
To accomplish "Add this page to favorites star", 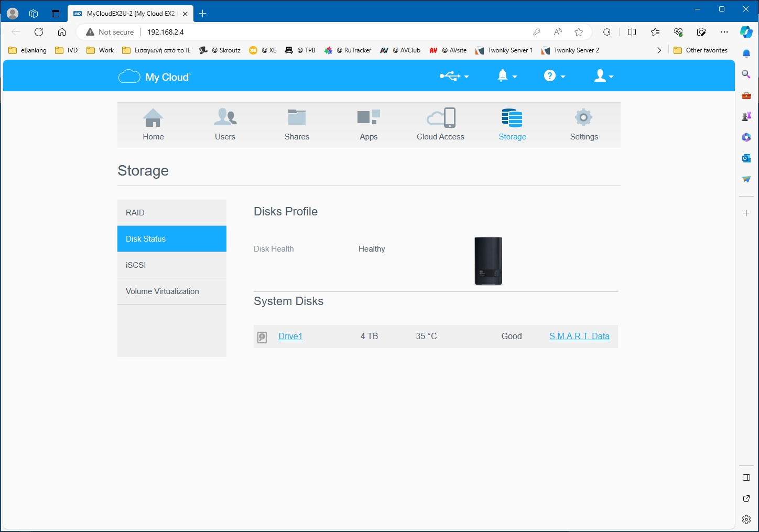I will 579,32.
